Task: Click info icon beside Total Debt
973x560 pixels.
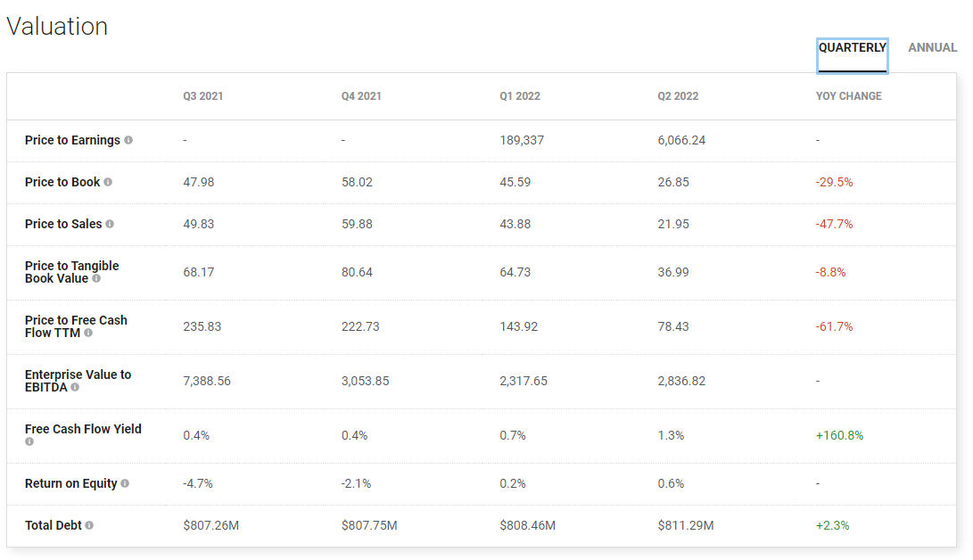Action: coord(89,525)
